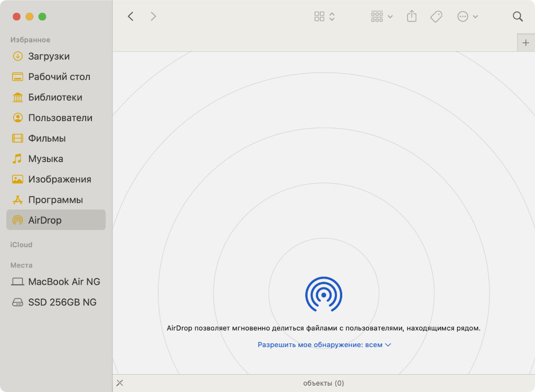
Task: Open Пользователи folder in sidebar
Action: coord(60,118)
